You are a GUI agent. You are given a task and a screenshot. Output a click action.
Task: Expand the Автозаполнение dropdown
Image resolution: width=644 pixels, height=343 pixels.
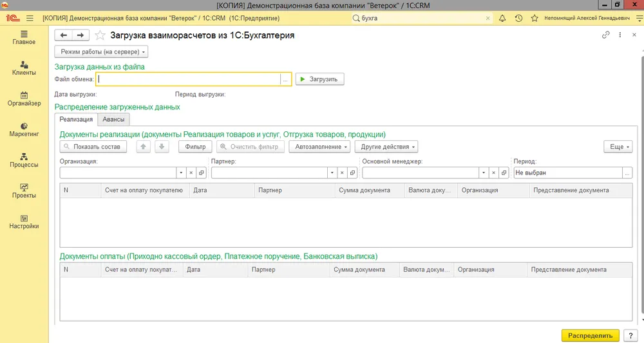click(319, 147)
